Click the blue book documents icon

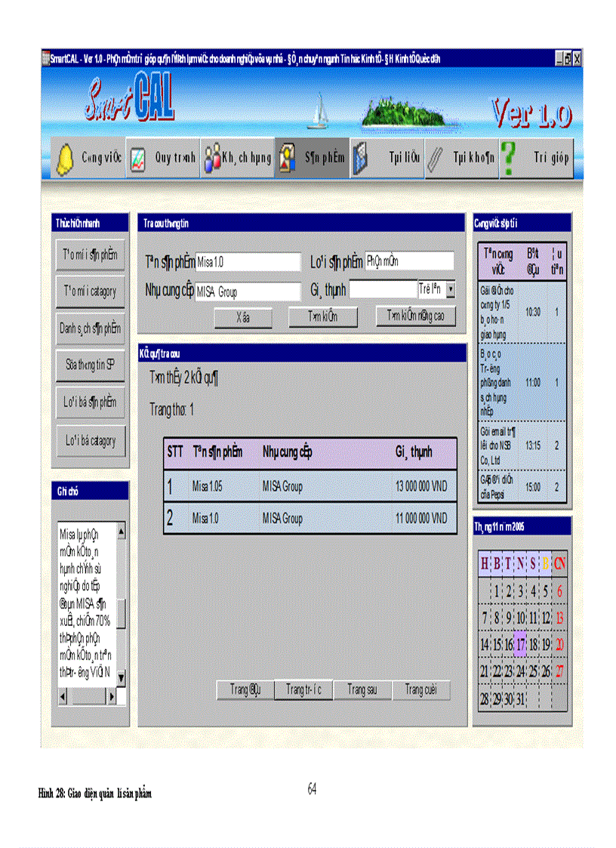[361, 159]
